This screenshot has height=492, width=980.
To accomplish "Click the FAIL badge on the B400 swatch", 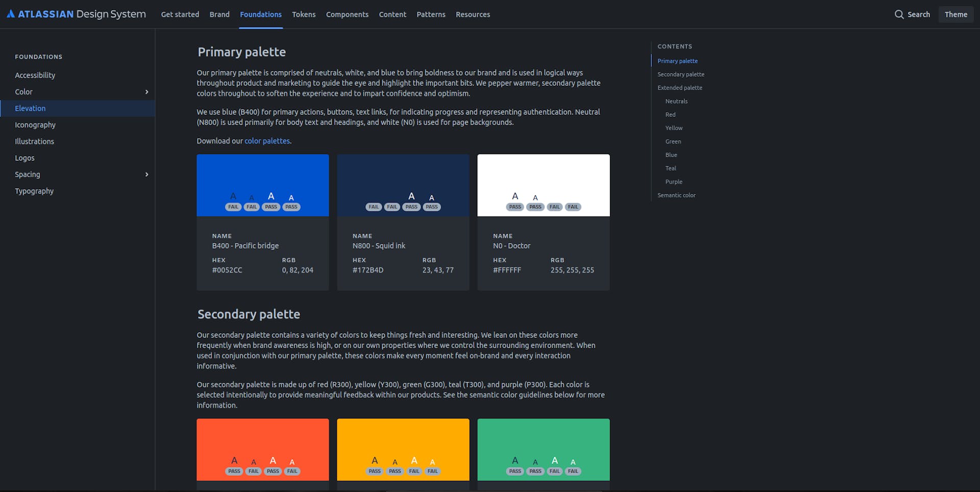I will [233, 207].
